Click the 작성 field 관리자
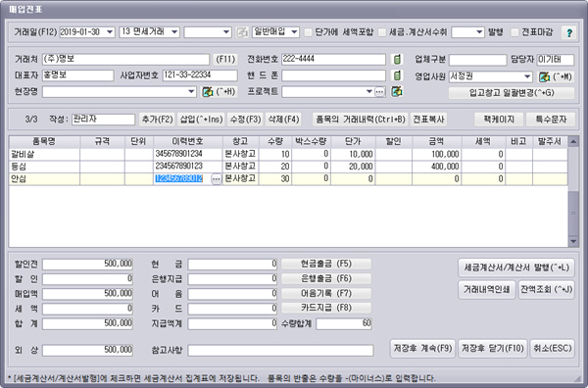 click(x=103, y=120)
